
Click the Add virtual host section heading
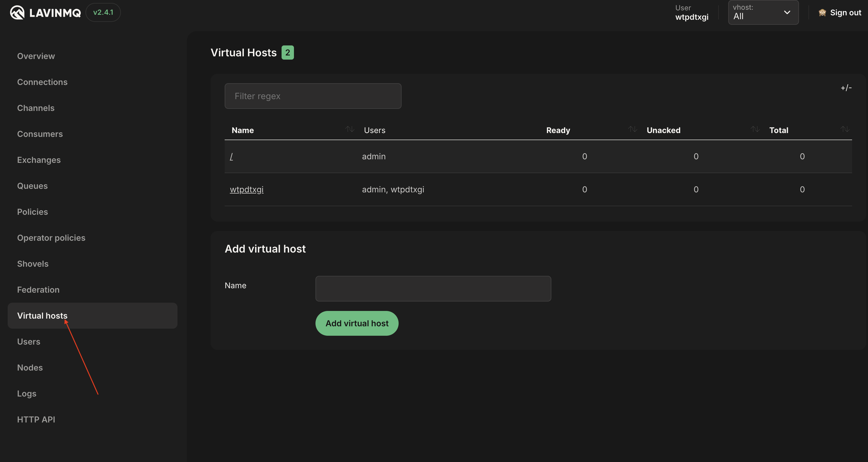(x=265, y=249)
